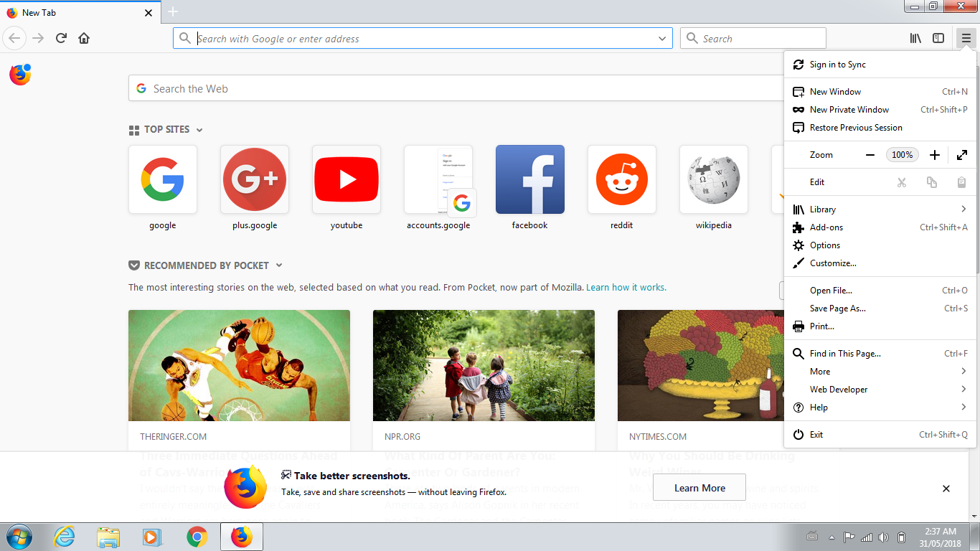
Task: Close the hamburger menu button
Action: (x=966, y=38)
